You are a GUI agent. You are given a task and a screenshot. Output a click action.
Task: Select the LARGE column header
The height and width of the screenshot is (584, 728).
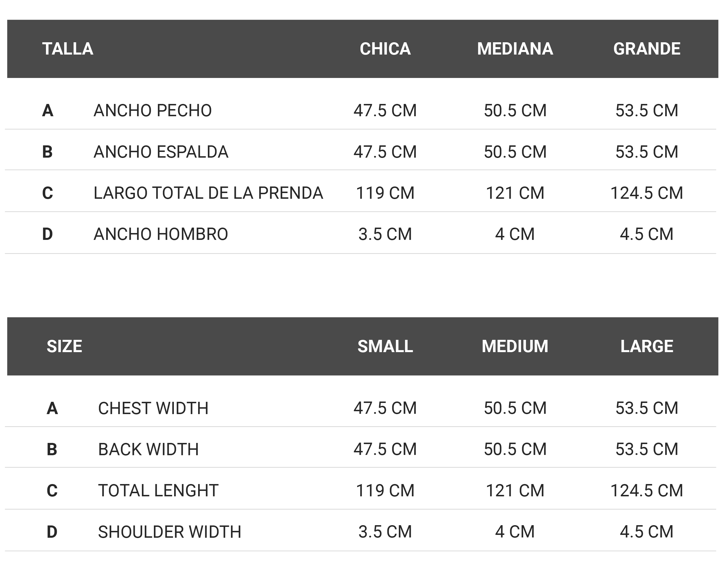[x=647, y=347]
